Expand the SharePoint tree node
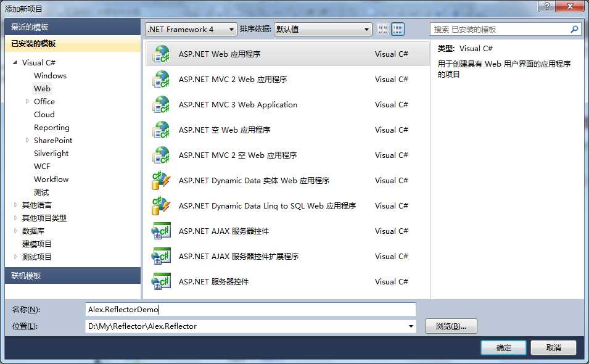This screenshot has height=364, width=589. click(x=27, y=141)
